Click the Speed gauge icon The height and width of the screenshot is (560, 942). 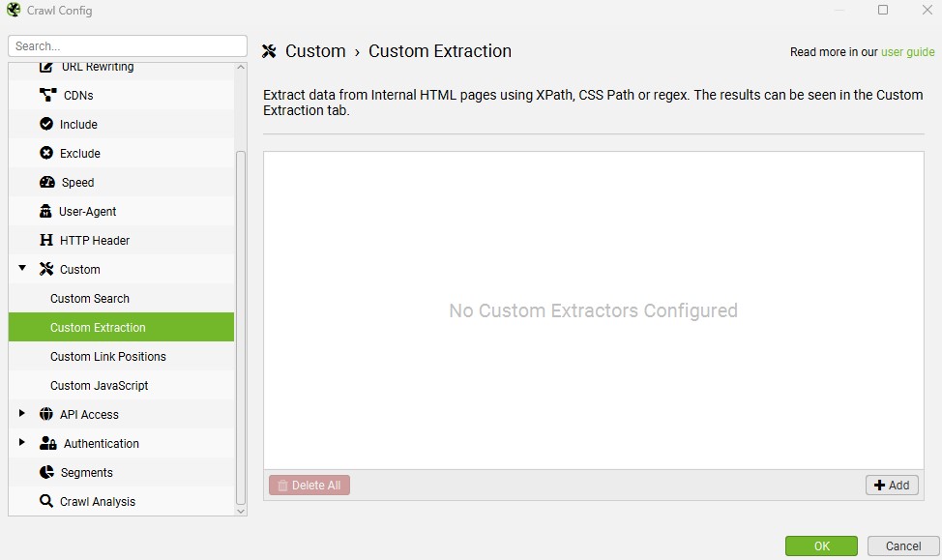click(46, 182)
